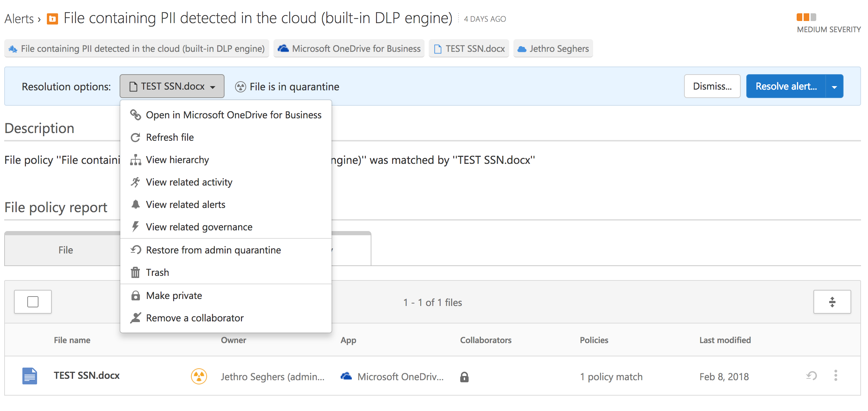Click the 'Feb 8, 2018' date cell

pos(724,377)
